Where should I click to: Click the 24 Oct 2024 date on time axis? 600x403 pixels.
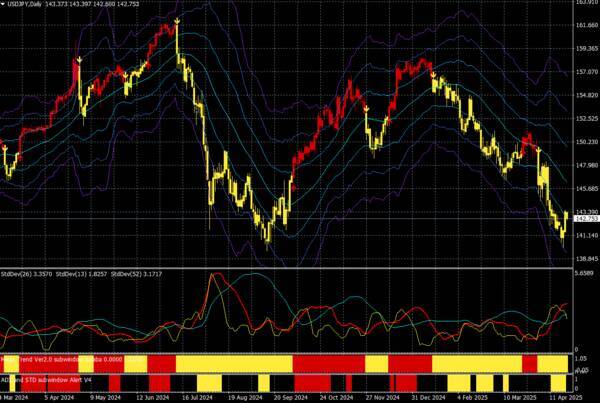click(336, 397)
